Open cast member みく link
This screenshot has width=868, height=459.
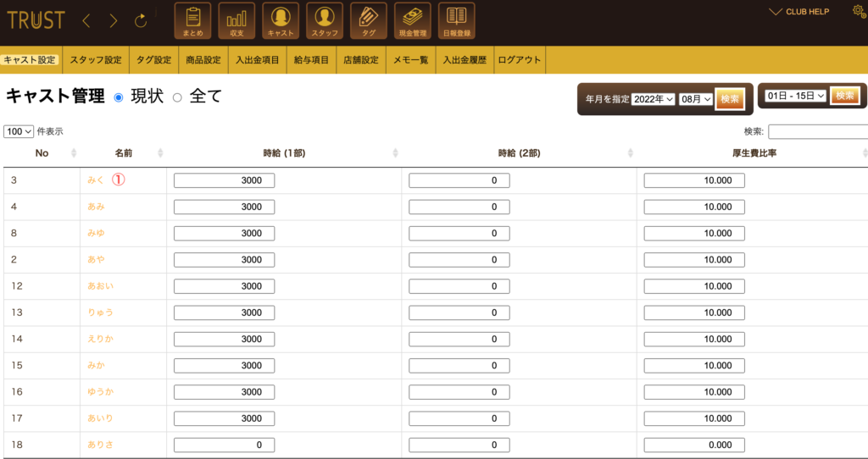(96, 180)
